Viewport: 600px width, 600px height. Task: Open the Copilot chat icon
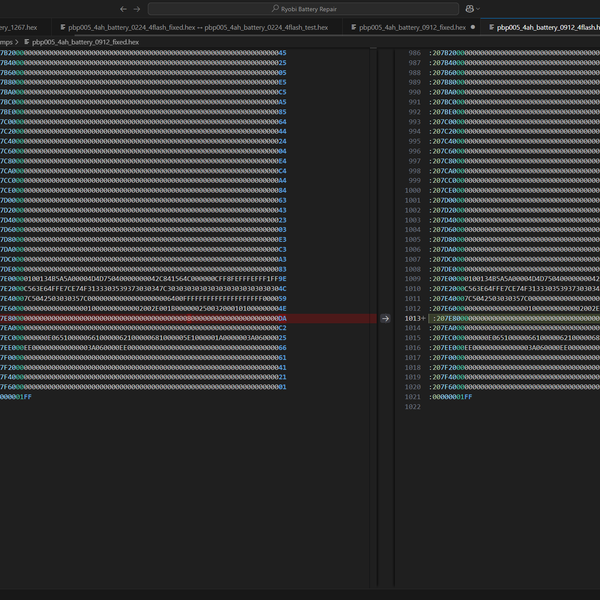click(x=469, y=9)
